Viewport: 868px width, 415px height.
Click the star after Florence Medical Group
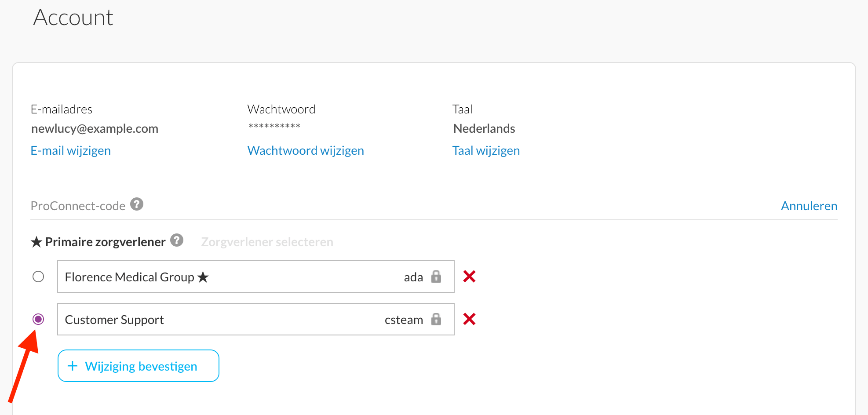(203, 277)
